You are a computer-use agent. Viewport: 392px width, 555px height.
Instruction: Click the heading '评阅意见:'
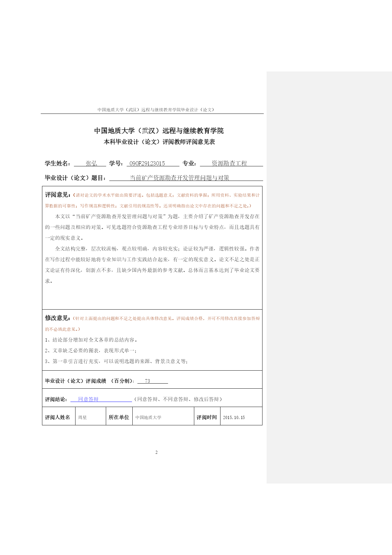coord(57,195)
